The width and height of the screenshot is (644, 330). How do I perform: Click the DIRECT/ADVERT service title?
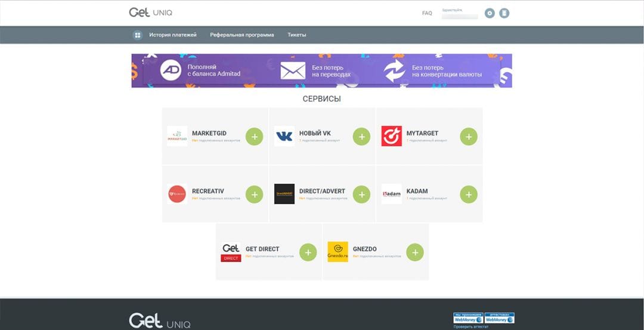[x=322, y=191]
